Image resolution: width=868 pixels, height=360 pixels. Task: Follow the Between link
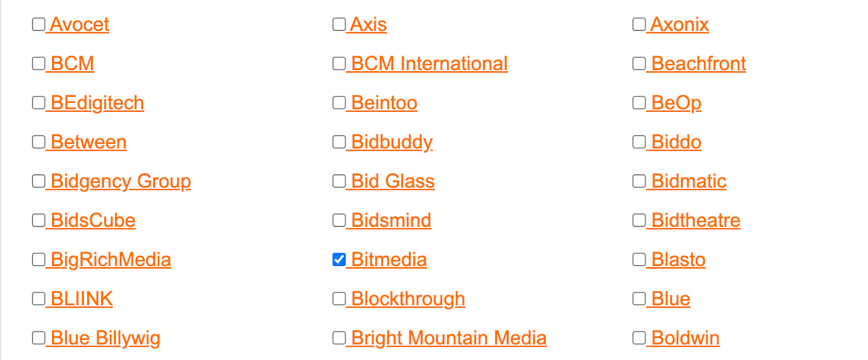pos(88,142)
